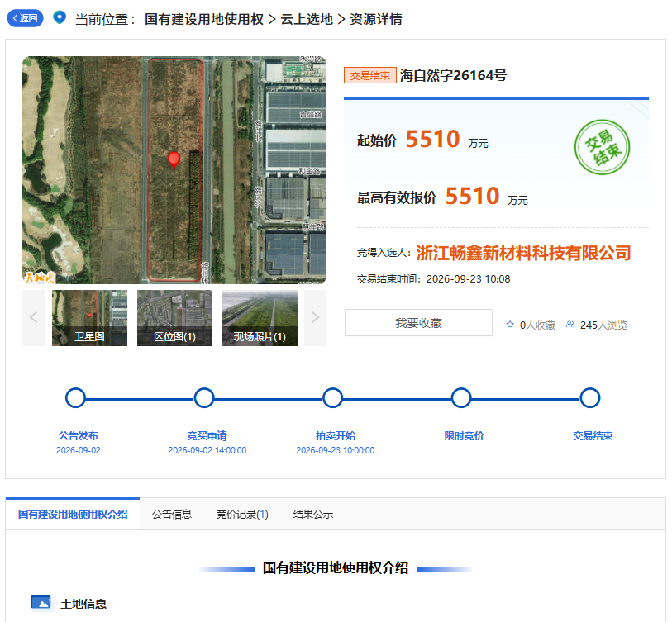672x622 pixels.
Task: Click 2026-09-23 10:00:00 date under 拍卖开始
Action: point(335,450)
